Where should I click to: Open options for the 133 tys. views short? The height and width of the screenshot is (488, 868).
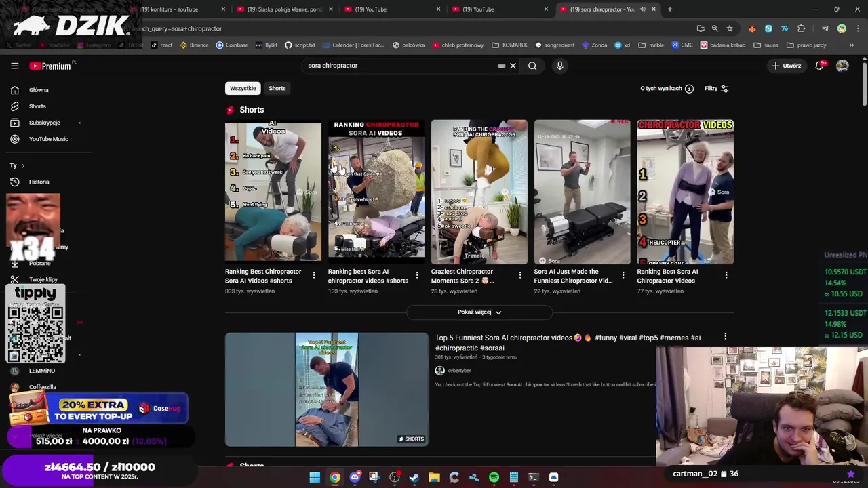417,274
